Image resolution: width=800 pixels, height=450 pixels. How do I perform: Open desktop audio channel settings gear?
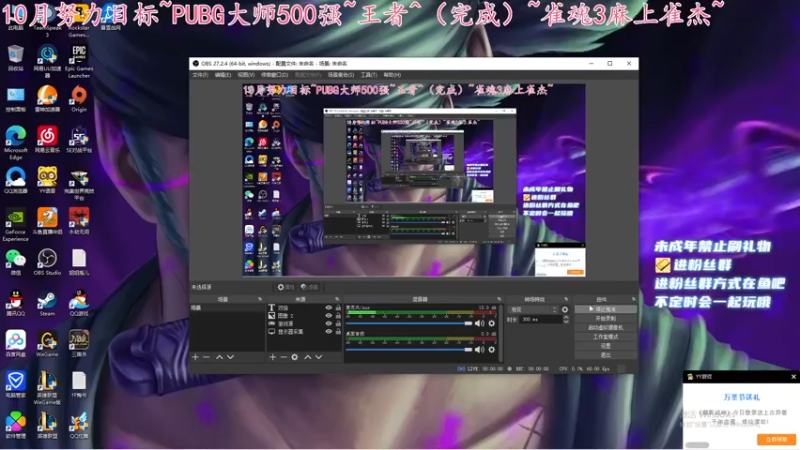(491, 349)
